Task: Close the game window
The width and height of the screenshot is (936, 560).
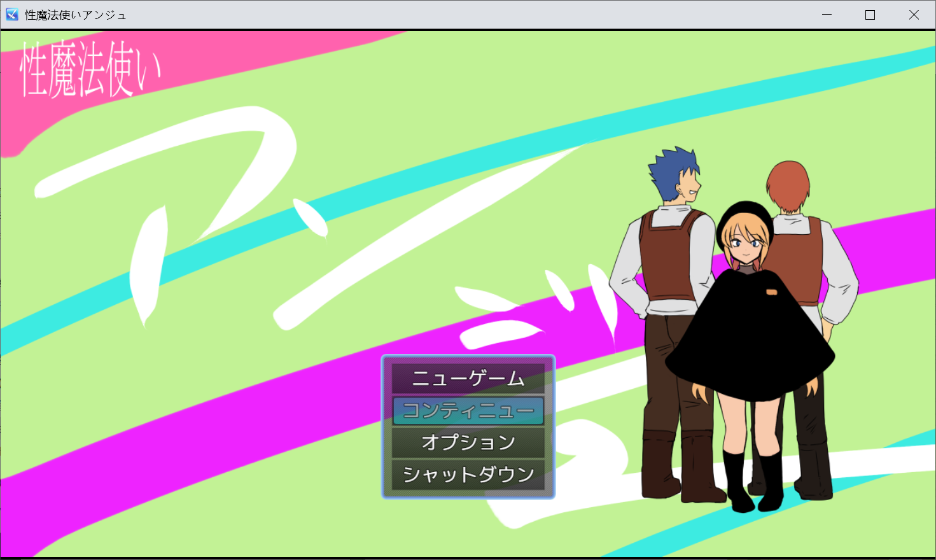Action: point(913,15)
